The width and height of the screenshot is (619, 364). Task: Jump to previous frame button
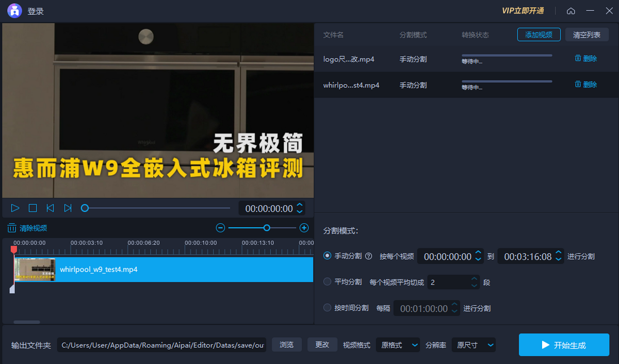coord(50,208)
